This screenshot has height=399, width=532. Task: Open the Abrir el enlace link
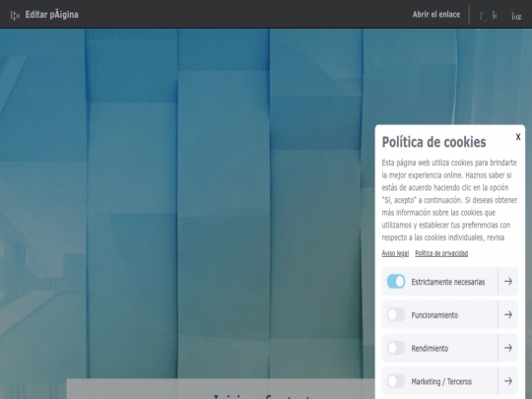[x=436, y=15]
